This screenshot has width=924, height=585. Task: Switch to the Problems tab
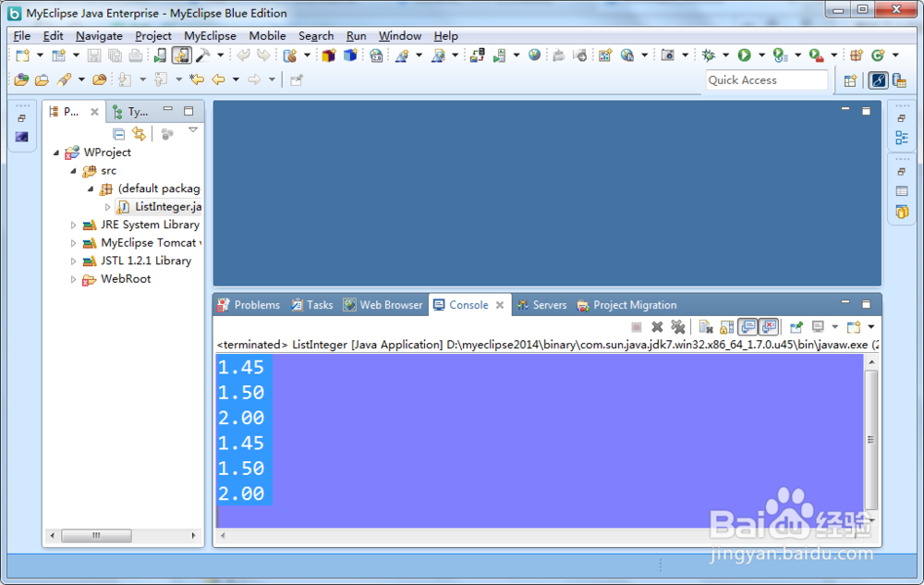[249, 305]
